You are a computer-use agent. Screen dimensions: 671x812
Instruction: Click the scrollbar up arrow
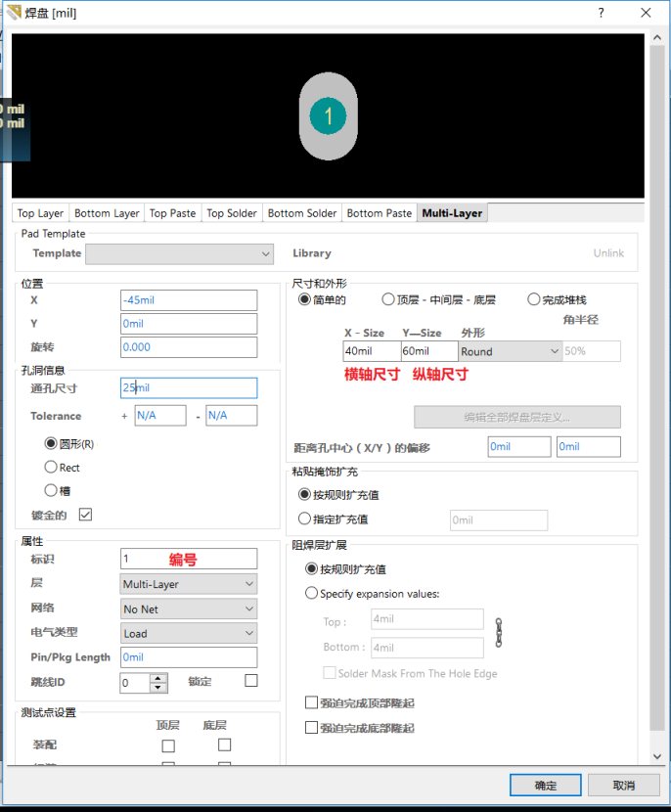pyautogui.click(x=657, y=38)
